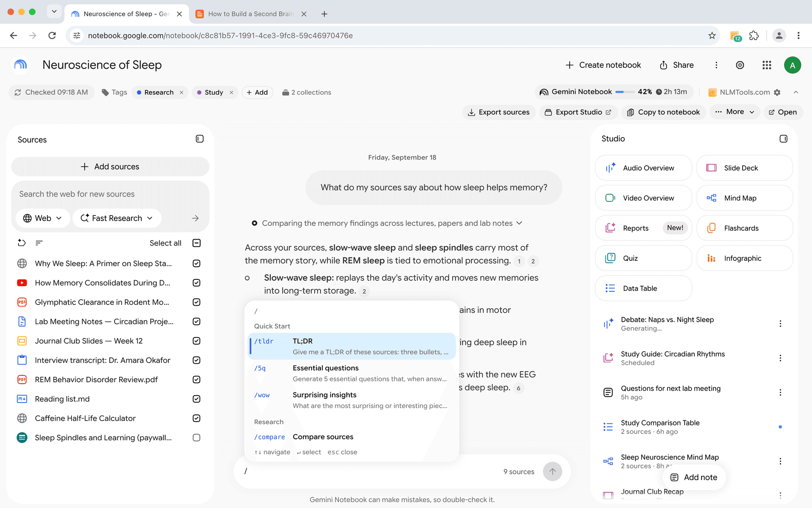
Task: Open Chrome menu three dots
Action: click(798, 36)
